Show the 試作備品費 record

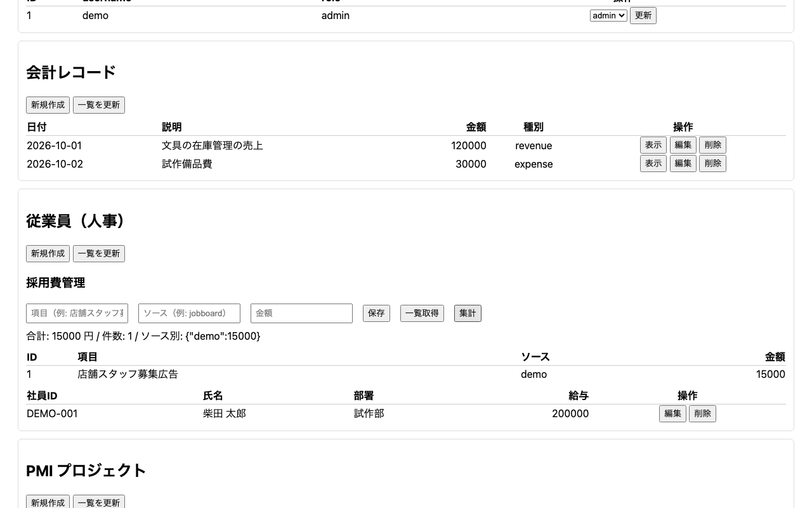click(x=653, y=164)
